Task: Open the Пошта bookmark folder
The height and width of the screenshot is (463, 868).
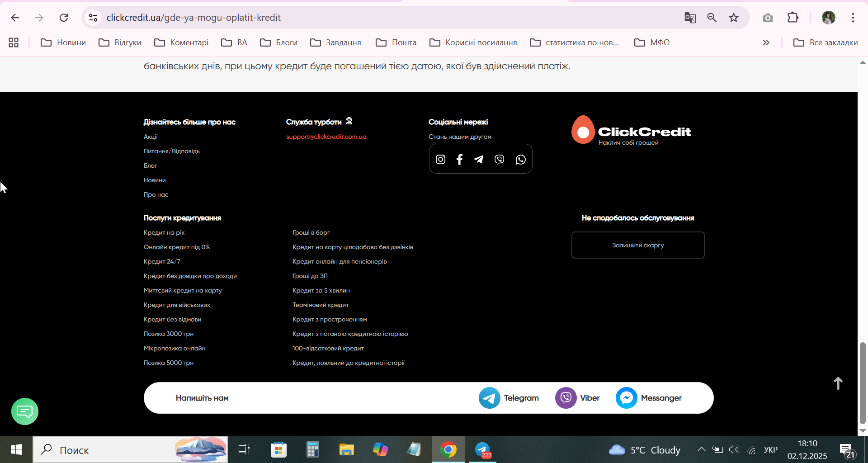Action: pyautogui.click(x=396, y=43)
